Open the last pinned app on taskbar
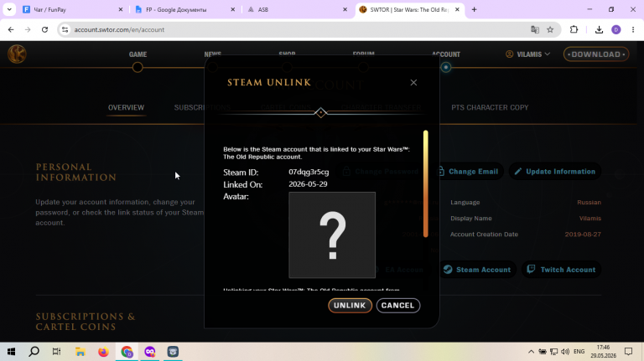Image resolution: width=644 pixels, height=361 pixels. [x=173, y=352]
